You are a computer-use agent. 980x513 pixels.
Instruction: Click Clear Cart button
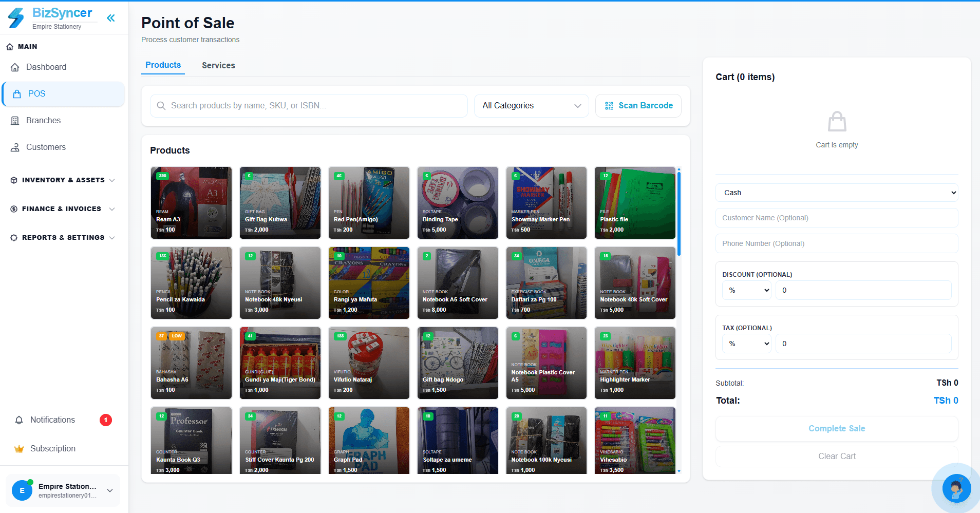(837, 456)
